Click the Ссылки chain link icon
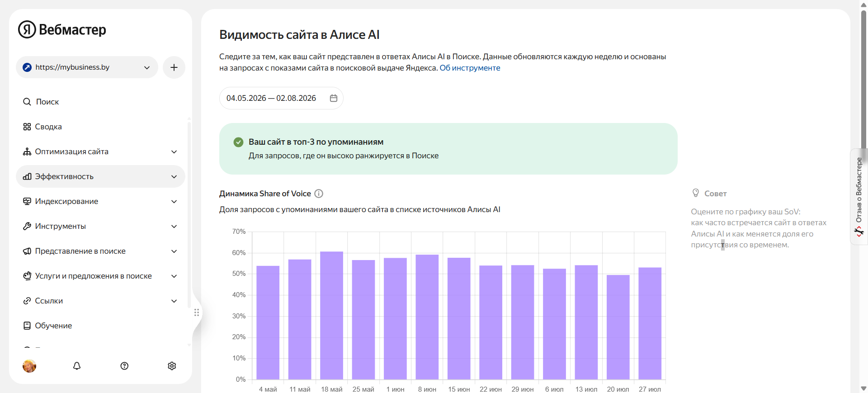Image resolution: width=868 pixels, height=393 pixels. click(27, 301)
